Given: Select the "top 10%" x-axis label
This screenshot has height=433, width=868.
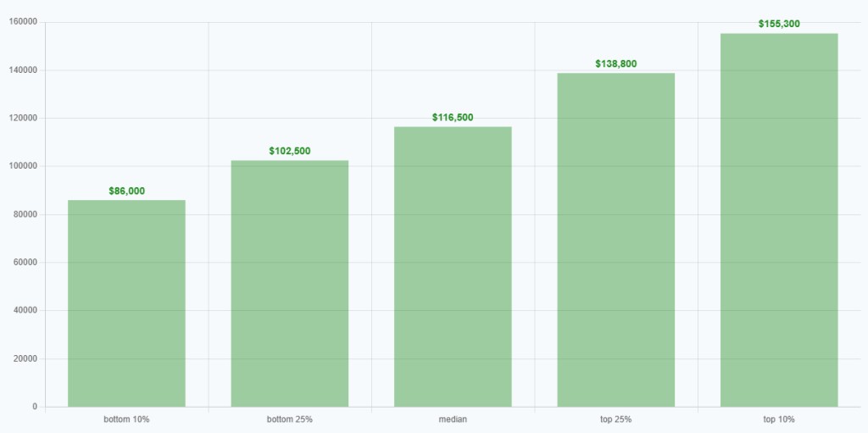Looking at the screenshot, I should pyautogui.click(x=779, y=419).
